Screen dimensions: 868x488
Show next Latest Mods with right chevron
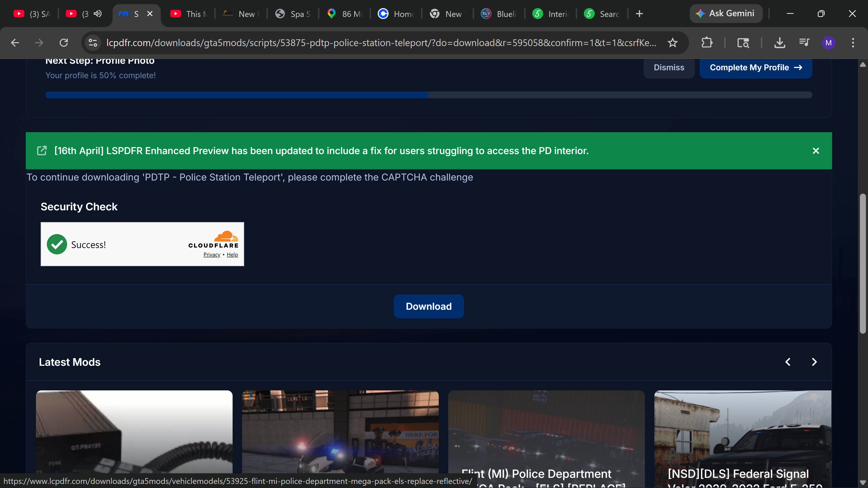pyautogui.click(x=814, y=362)
